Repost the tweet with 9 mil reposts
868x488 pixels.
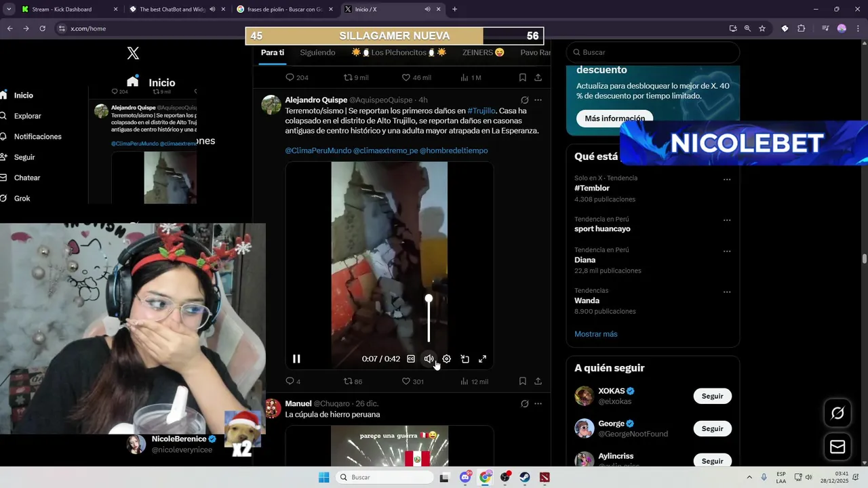pos(356,77)
